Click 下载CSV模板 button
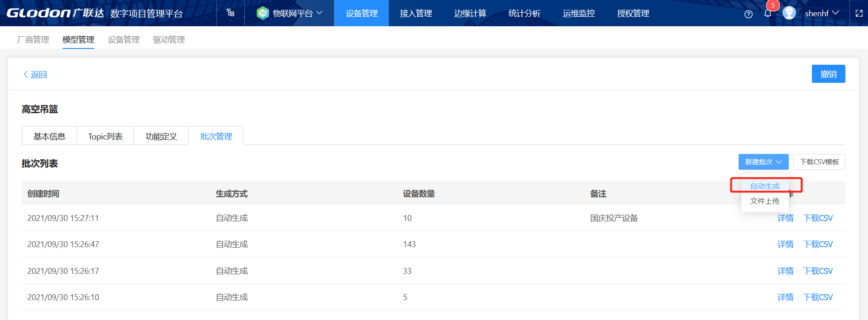868x320 pixels. [819, 162]
